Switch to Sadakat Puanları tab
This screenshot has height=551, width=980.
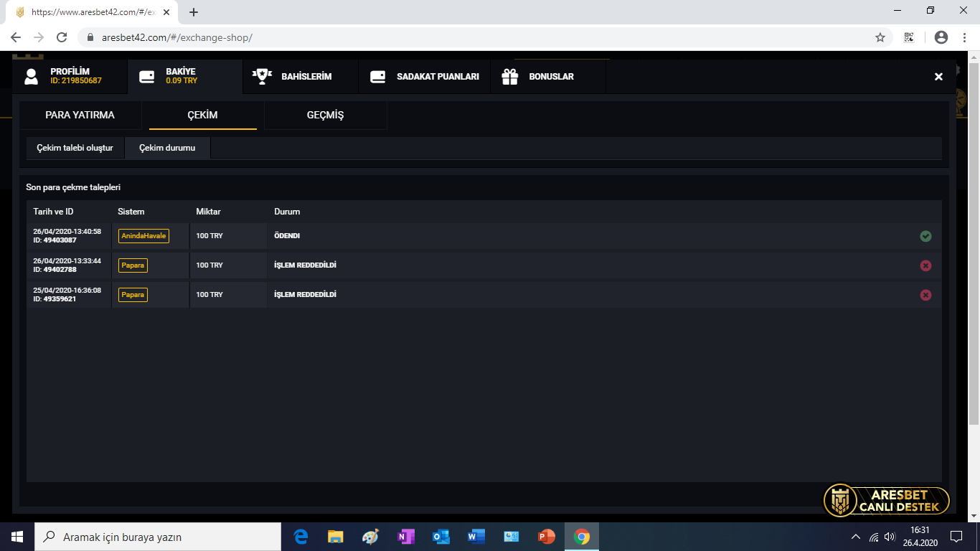click(x=424, y=76)
